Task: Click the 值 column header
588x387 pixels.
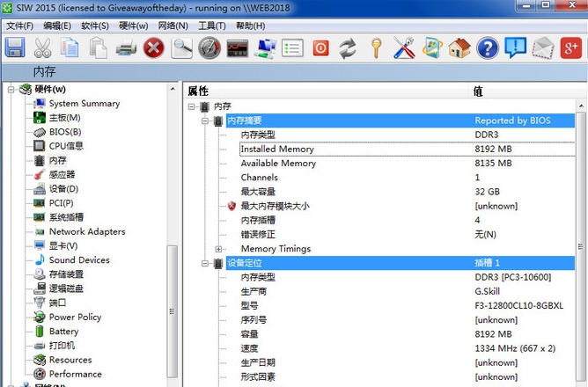Action: pyautogui.click(x=527, y=91)
